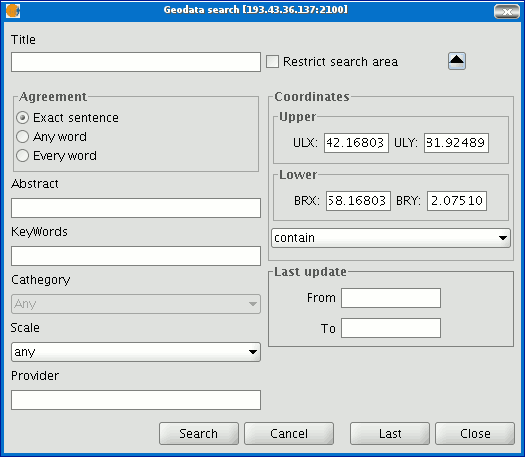
Task: Click the Search button
Action: click(199, 434)
